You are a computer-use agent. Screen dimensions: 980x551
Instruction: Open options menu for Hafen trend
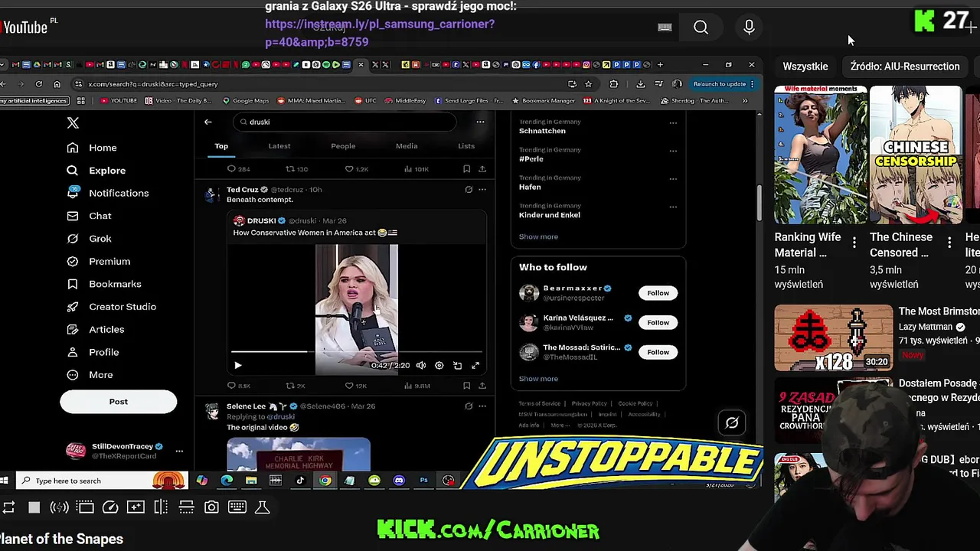coord(673,178)
